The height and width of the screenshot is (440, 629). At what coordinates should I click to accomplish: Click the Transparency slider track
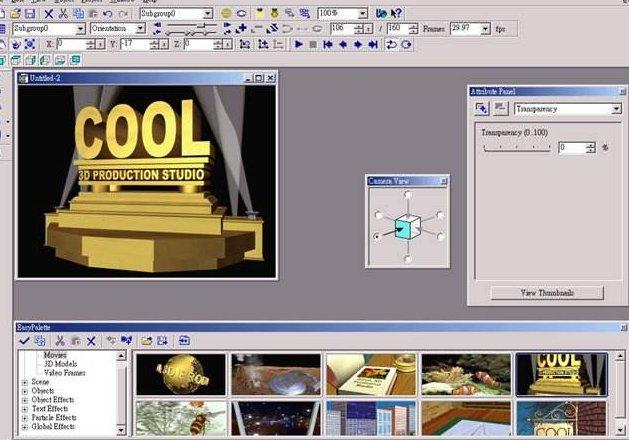(517, 148)
